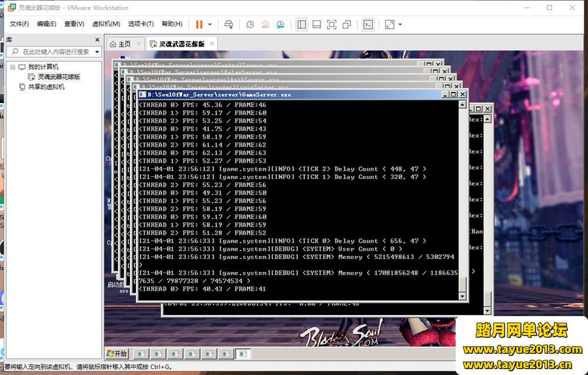Image resolution: width=588 pixels, height=375 pixels.
Task: Pause the virtual machine with the orange button
Action: (199, 24)
